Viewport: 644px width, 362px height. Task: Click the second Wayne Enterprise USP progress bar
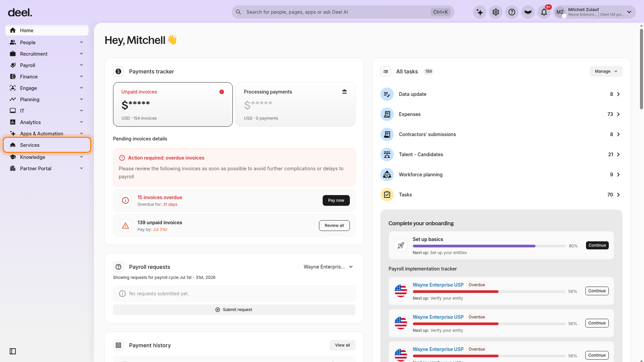pos(489,324)
